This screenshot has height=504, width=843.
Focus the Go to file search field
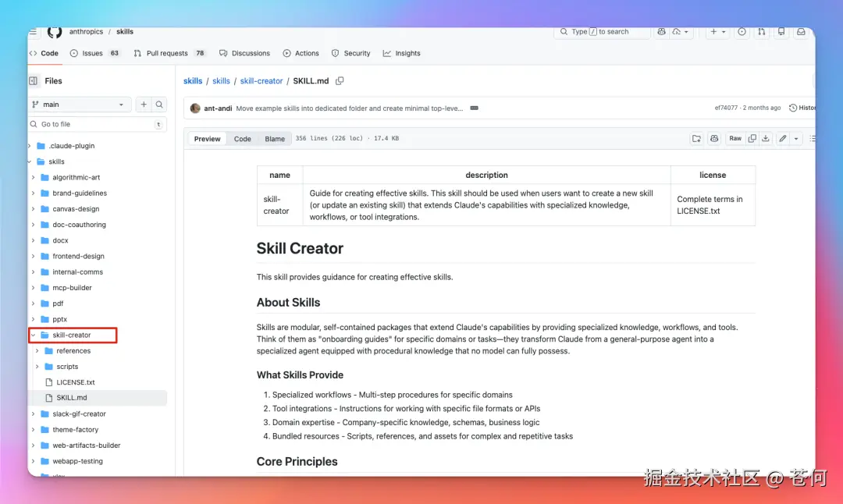click(x=98, y=124)
